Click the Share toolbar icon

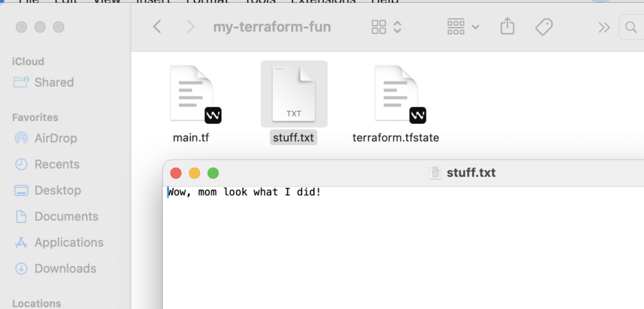click(507, 27)
